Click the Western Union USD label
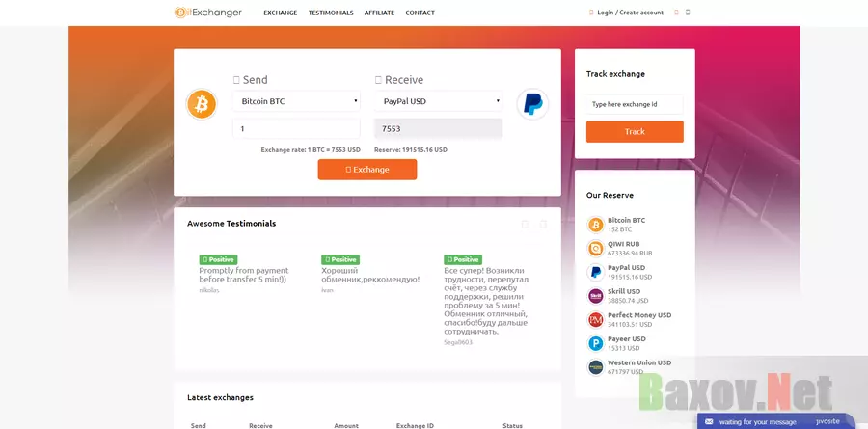The height and width of the screenshot is (429, 868). click(639, 362)
